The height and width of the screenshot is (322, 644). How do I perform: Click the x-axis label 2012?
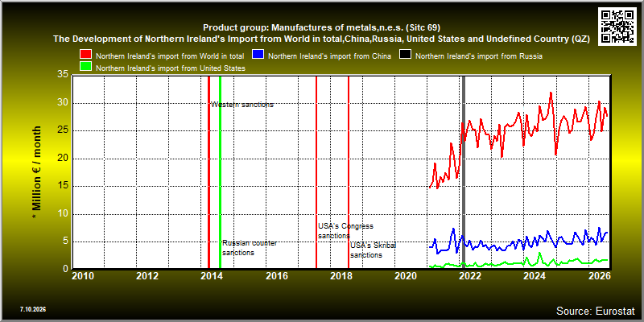pos(147,275)
